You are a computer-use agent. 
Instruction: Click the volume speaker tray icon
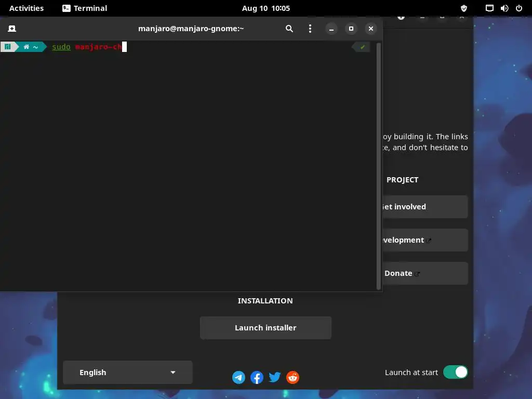[x=504, y=8]
